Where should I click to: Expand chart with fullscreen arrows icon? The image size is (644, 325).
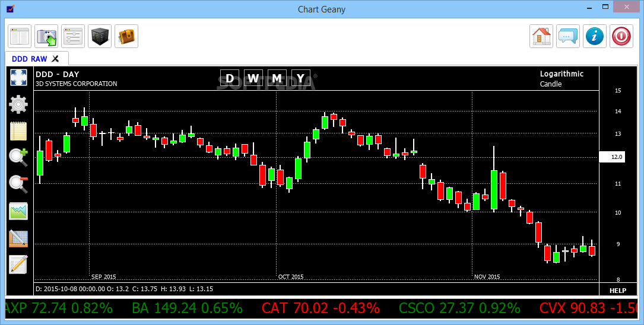[18, 78]
